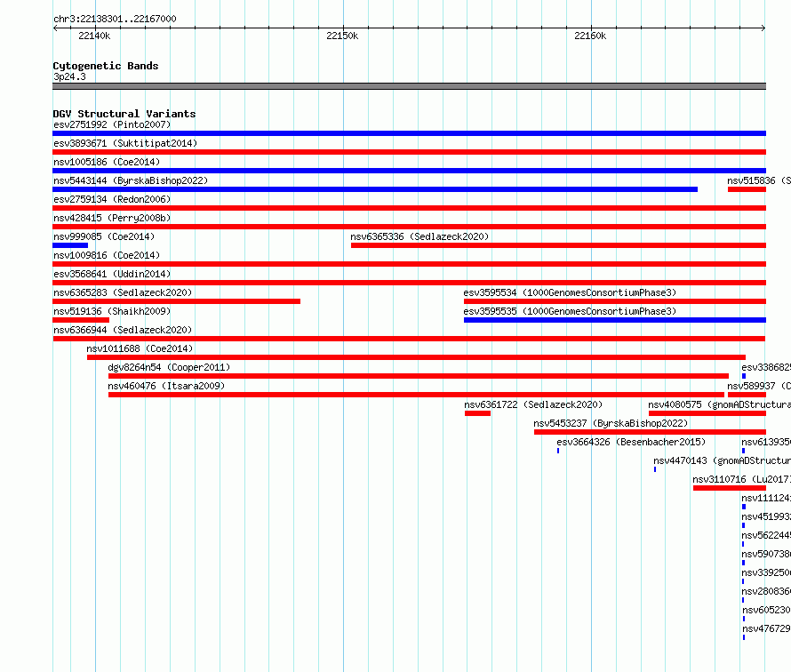The width and height of the screenshot is (791, 672).
Task: Click the tiny blue mark under nsv4470143
Action: pyautogui.click(x=655, y=469)
